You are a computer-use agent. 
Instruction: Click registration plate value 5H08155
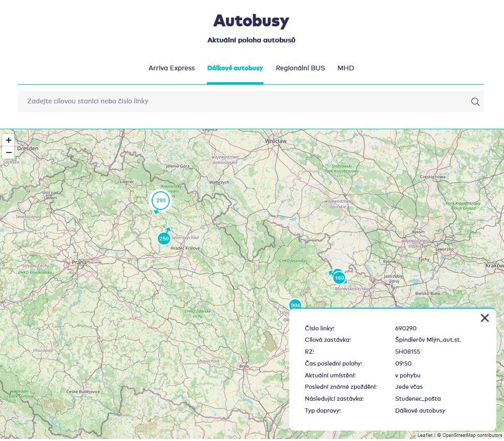pos(408,352)
